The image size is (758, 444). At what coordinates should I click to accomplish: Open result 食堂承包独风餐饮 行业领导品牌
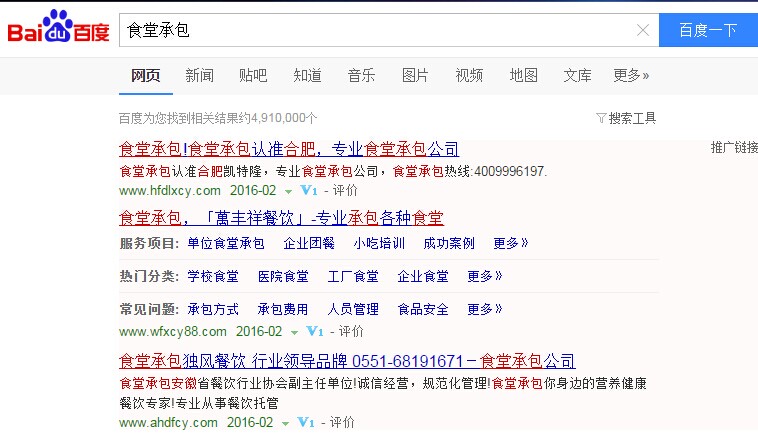[347, 361]
